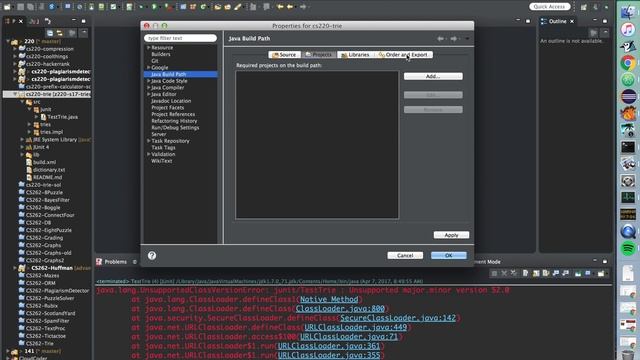Toggle Link with Editor in Package Explorer
Image resolution: width=640 pixels, height=360 pixels.
tap(60, 33)
